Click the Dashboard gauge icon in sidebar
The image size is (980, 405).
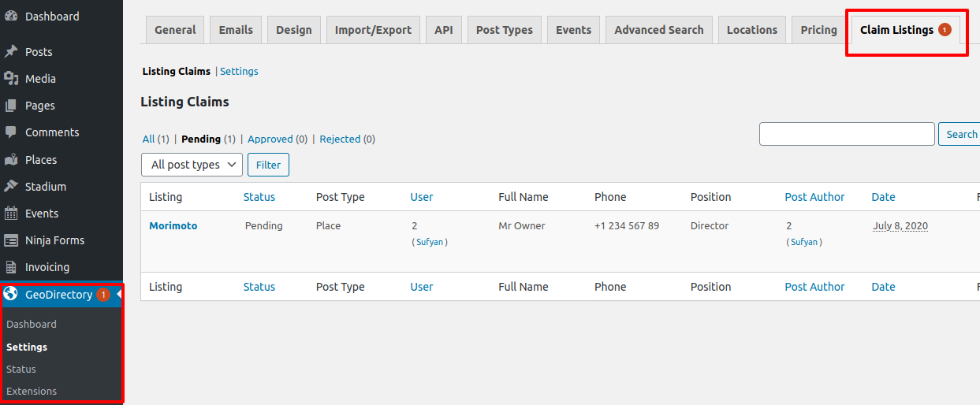(11, 17)
